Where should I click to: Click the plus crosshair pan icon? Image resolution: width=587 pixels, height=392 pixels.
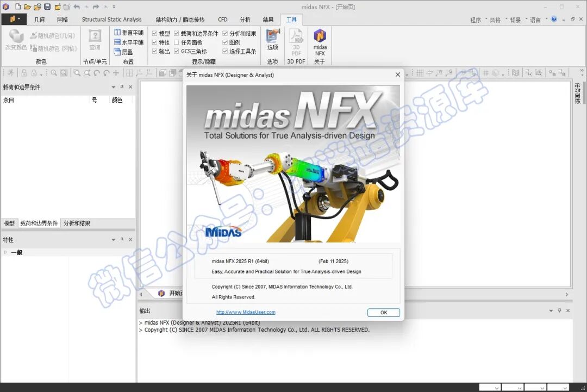116,73
